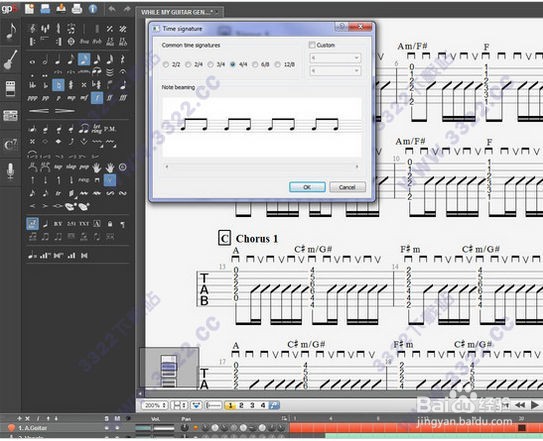Open the custom denominator dropdown
Screen dimensions: 543x441
(x=335, y=71)
